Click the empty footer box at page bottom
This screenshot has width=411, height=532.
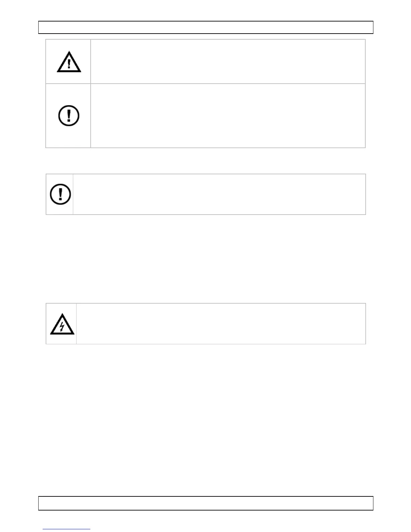pos(205,503)
